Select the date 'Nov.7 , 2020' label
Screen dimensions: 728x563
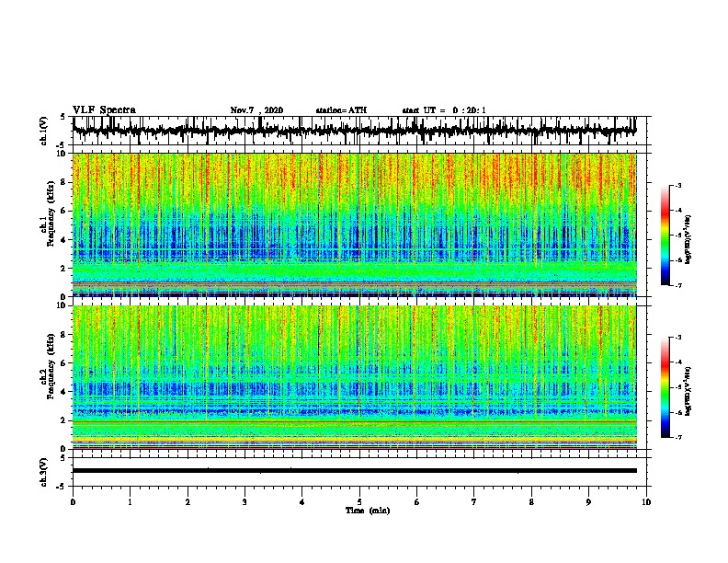(x=256, y=110)
